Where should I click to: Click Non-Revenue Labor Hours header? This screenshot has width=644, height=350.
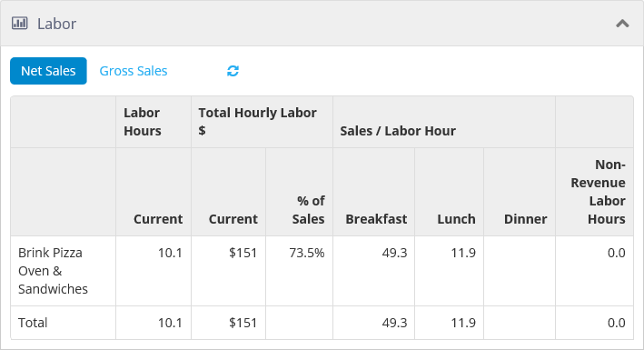598,192
